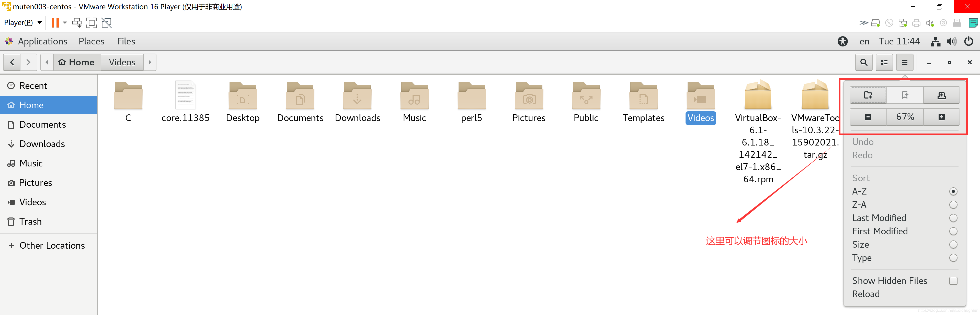Viewport: 980px width, 315px height.
Task: Open the Applications menu
Action: (42, 41)
